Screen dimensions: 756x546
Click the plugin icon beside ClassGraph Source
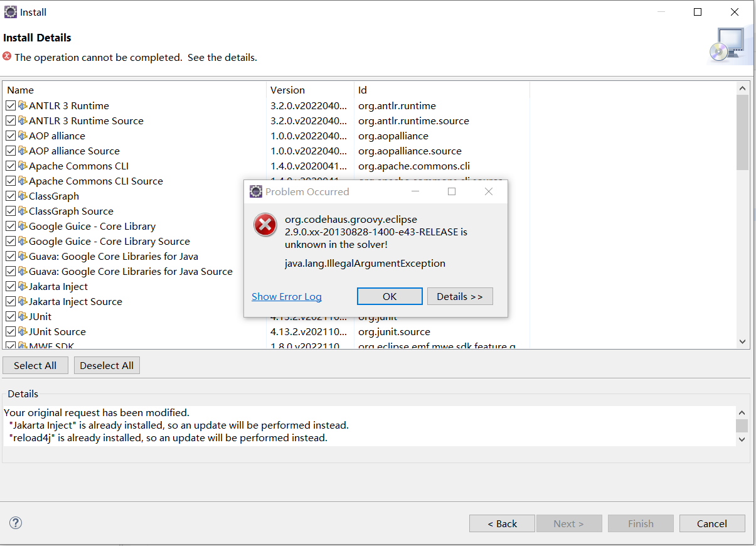(x=23, y=211)
